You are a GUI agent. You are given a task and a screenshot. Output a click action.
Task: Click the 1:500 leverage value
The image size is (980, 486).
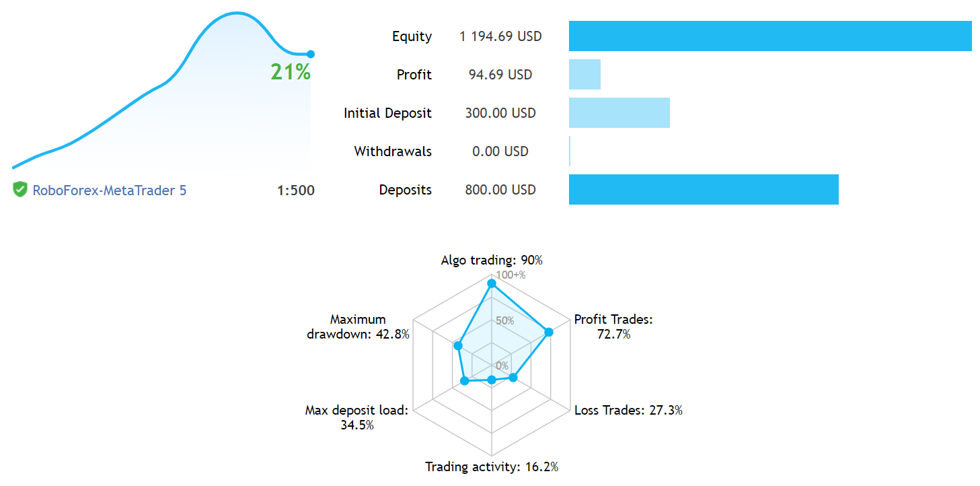[x=296, y=190]
